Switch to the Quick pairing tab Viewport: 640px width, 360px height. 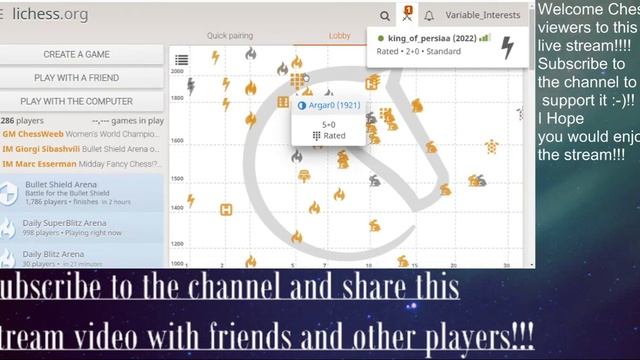pyautogui.click(x=230, y=36)
